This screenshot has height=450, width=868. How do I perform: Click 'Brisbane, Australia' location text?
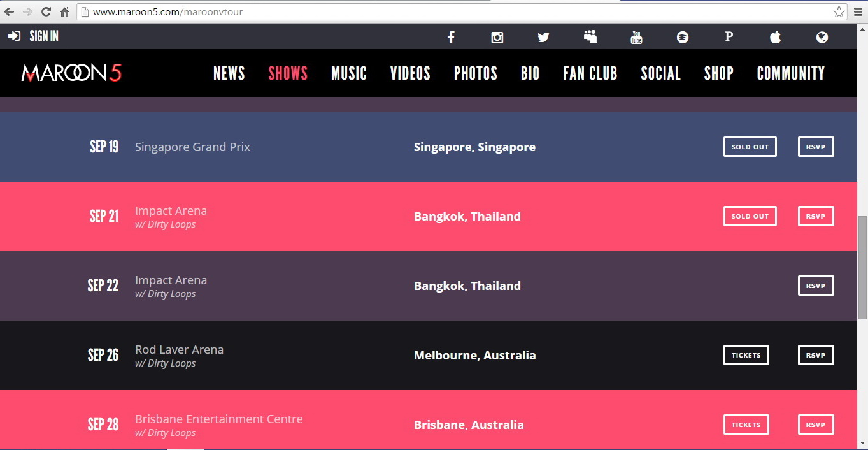coord(469,425)
